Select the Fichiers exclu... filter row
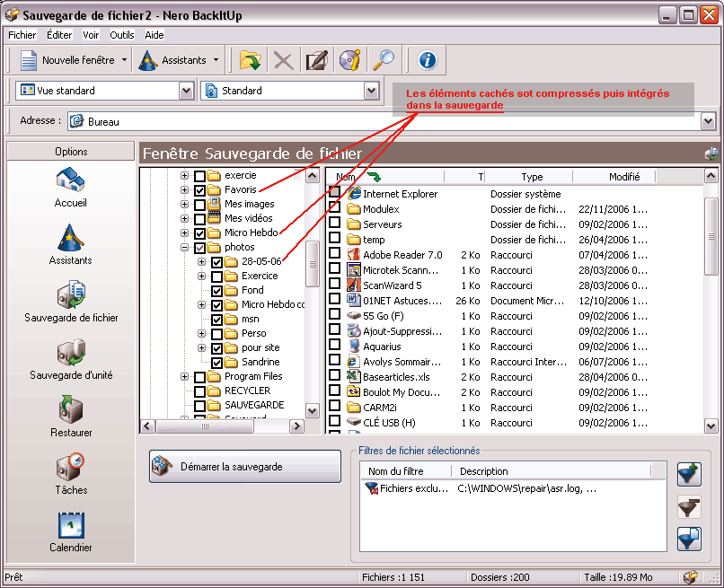724x588 pixels. coord(513,488)
